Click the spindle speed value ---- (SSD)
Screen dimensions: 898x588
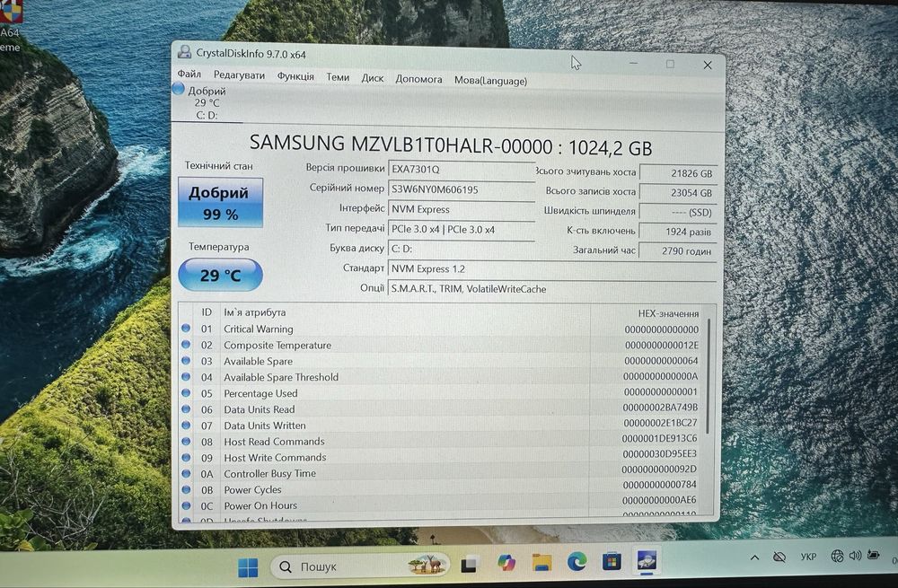coord(677,212)
